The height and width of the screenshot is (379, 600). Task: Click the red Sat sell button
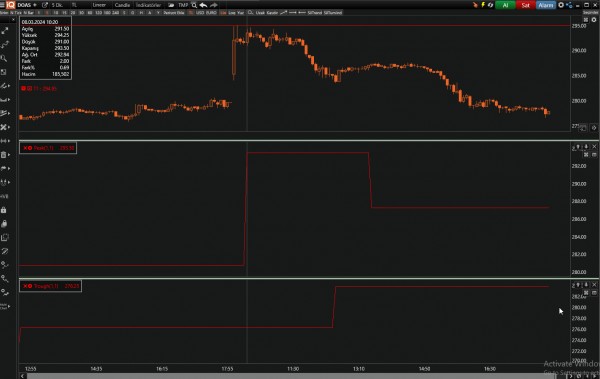point(525,5)
